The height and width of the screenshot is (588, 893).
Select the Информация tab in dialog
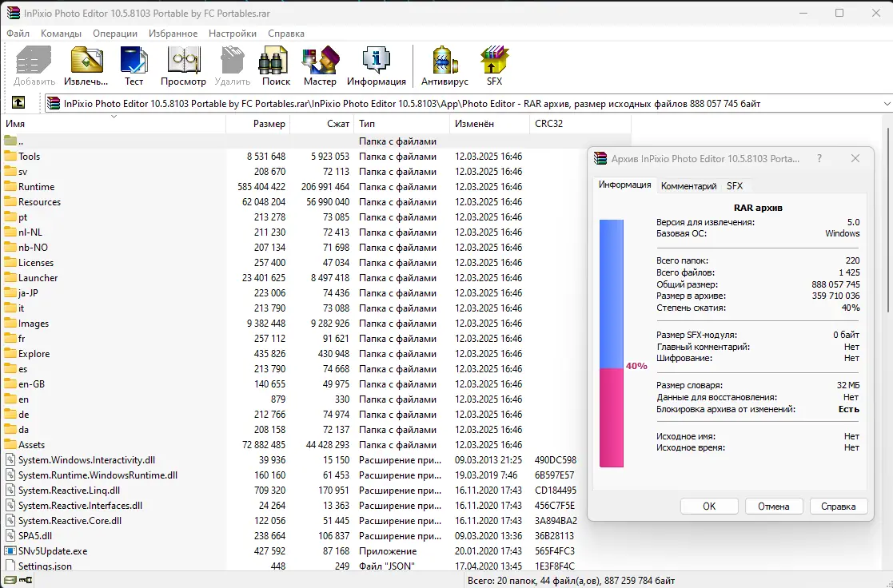point(624,185)
